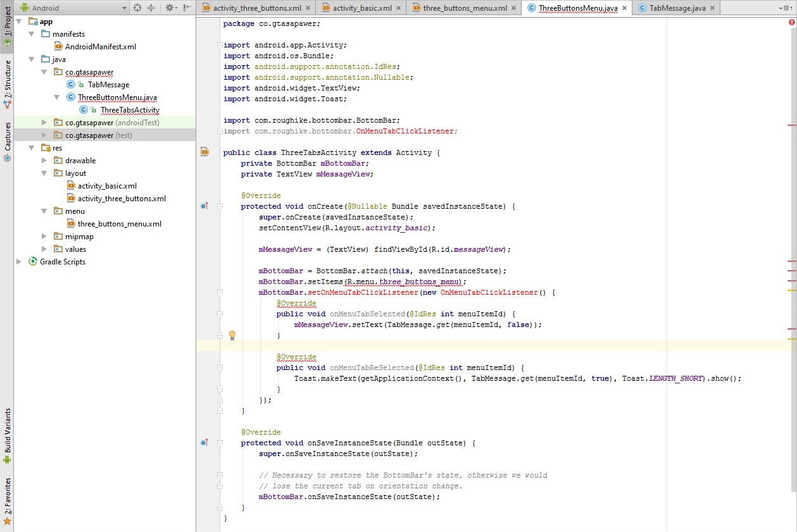Collapse the menu folder
The height and width of the screenshot is (532, 797).
(x=44, y=211)
